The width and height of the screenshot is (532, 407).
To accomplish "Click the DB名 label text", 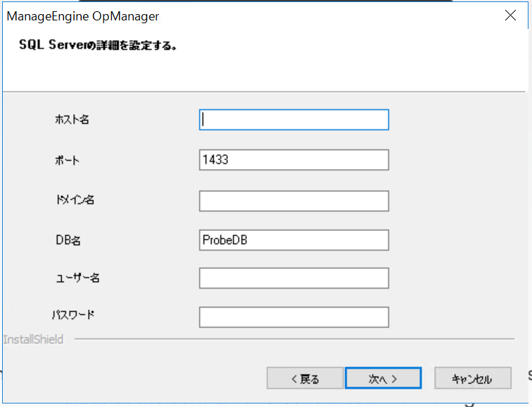I will pos(68,240).
